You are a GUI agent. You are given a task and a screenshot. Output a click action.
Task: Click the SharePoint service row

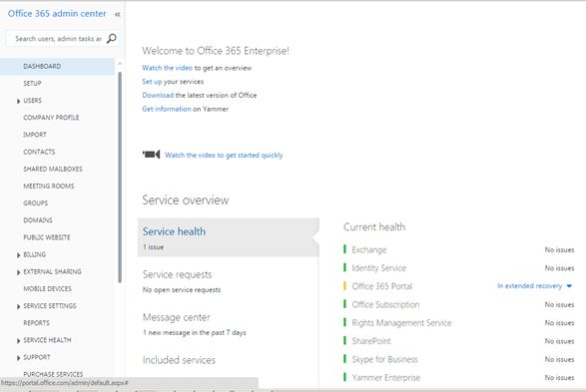pyautogui.click(x=459, y=341)
